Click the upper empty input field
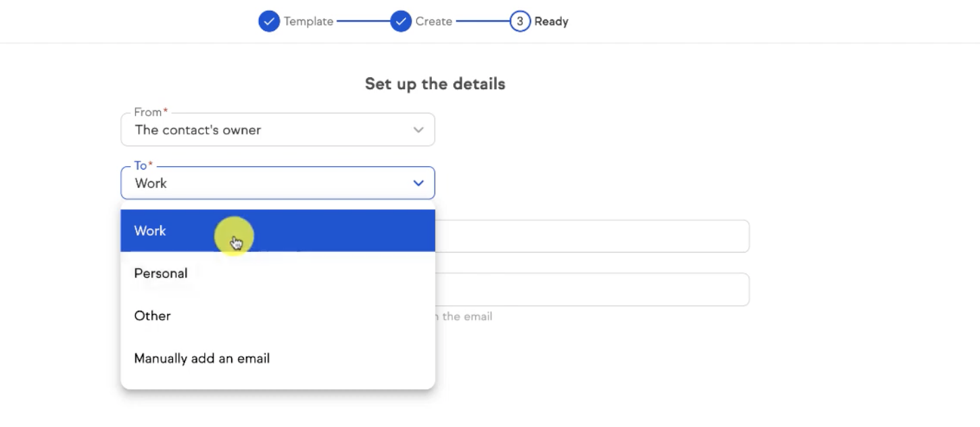Image resolution: width=980 pixels, height=427 pixels. [x=595, y=236]
